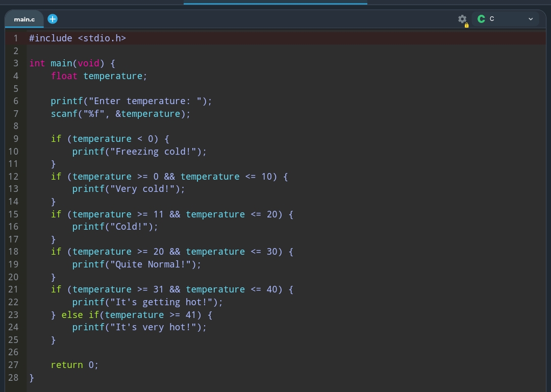The height and width of the screenshot is (392, 551).
Task: Click the "Quite Normal!" printf statement
Action: [x=136, y=264]
